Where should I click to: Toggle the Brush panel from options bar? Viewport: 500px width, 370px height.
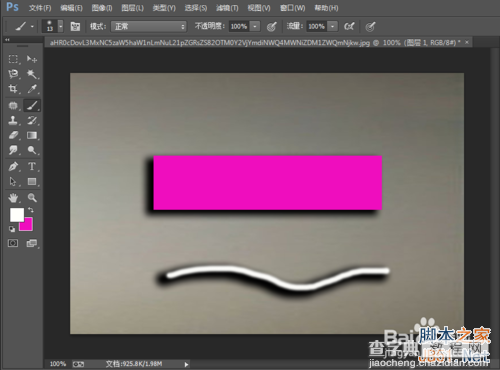pyautogui.click(x=75, y=26)
